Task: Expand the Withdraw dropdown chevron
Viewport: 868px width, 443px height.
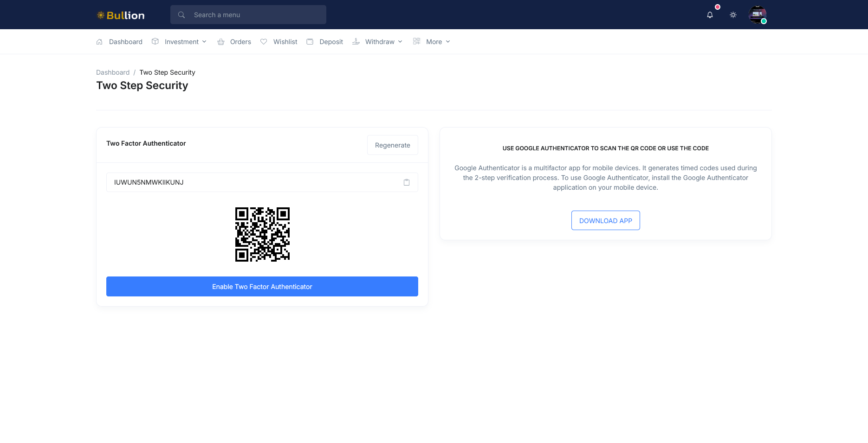Action: pos(400,42)
